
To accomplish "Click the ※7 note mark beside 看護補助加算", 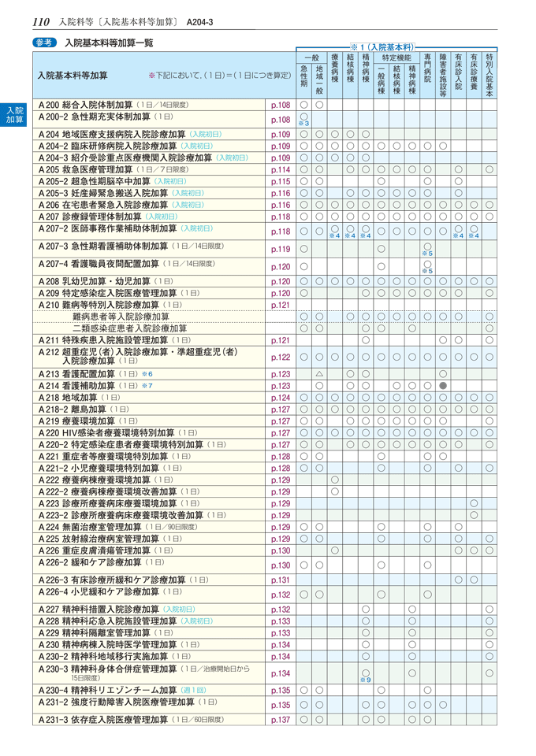I will point(148,386).
